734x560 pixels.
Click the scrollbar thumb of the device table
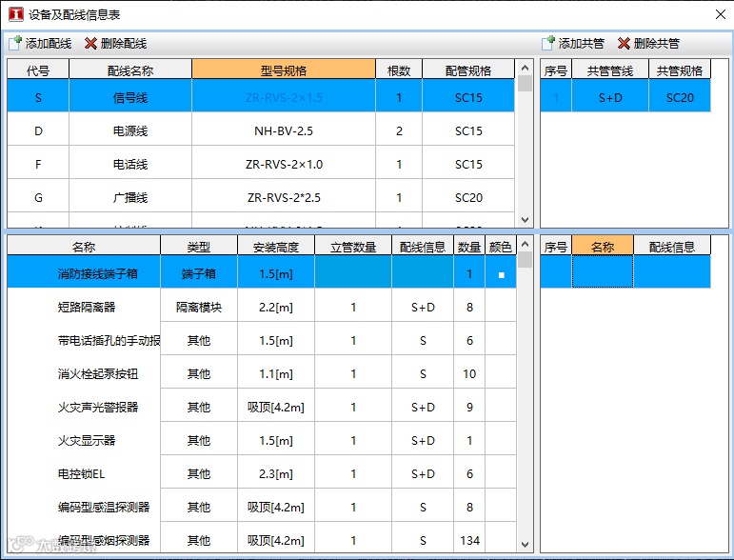coord(525,259)
